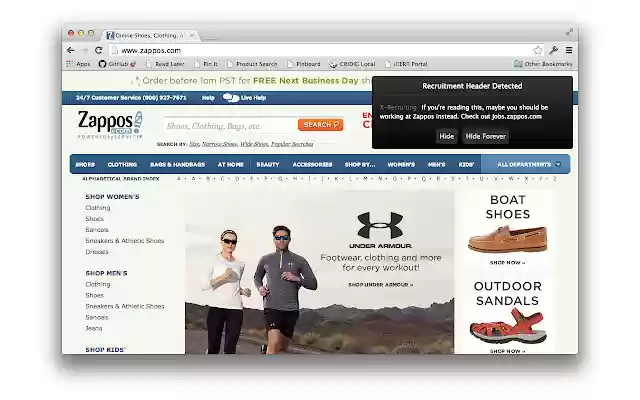Click the wrench extension icon

coord(553,50)
